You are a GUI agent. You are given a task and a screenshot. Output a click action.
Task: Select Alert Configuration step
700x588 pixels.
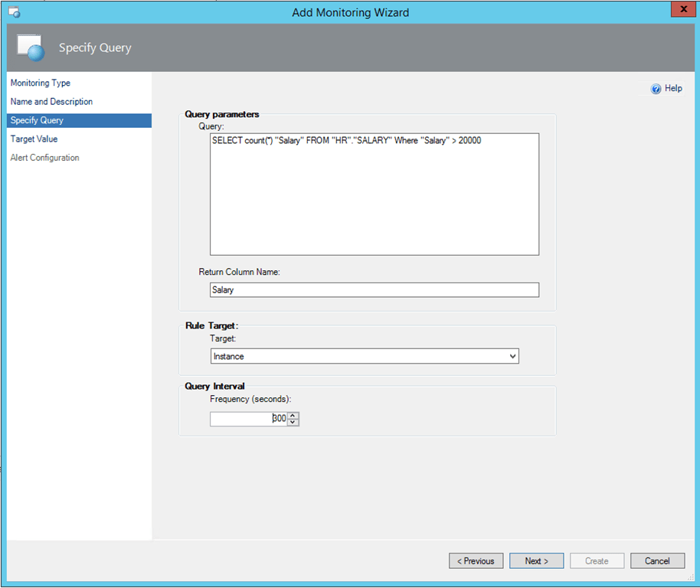(x=44, y=158)
